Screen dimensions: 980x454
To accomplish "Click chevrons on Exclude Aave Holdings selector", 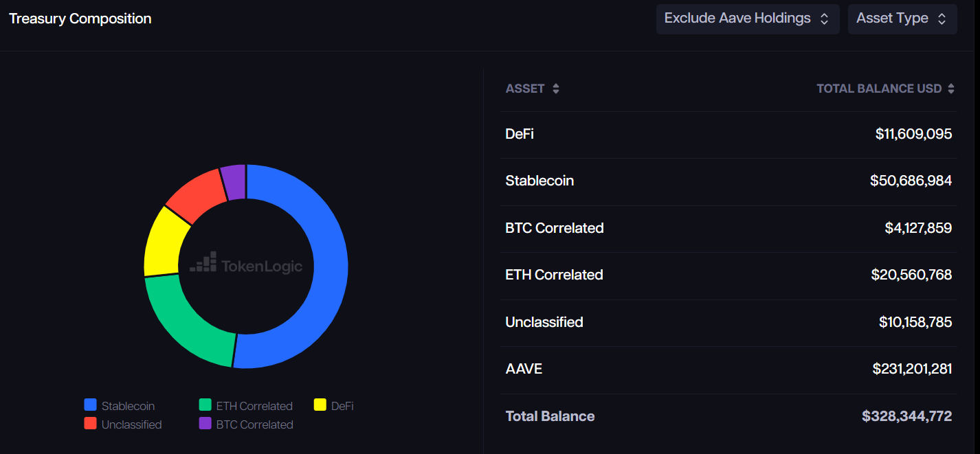I will pos(824,19).
